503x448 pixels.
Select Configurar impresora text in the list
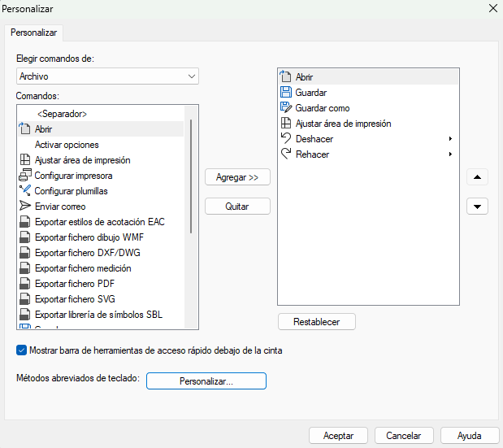73,176
